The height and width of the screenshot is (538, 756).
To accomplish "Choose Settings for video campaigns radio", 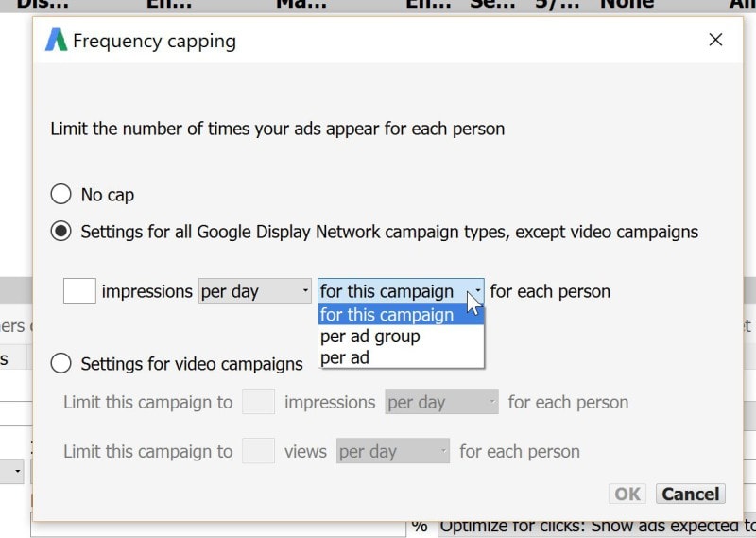I will 61,363.
